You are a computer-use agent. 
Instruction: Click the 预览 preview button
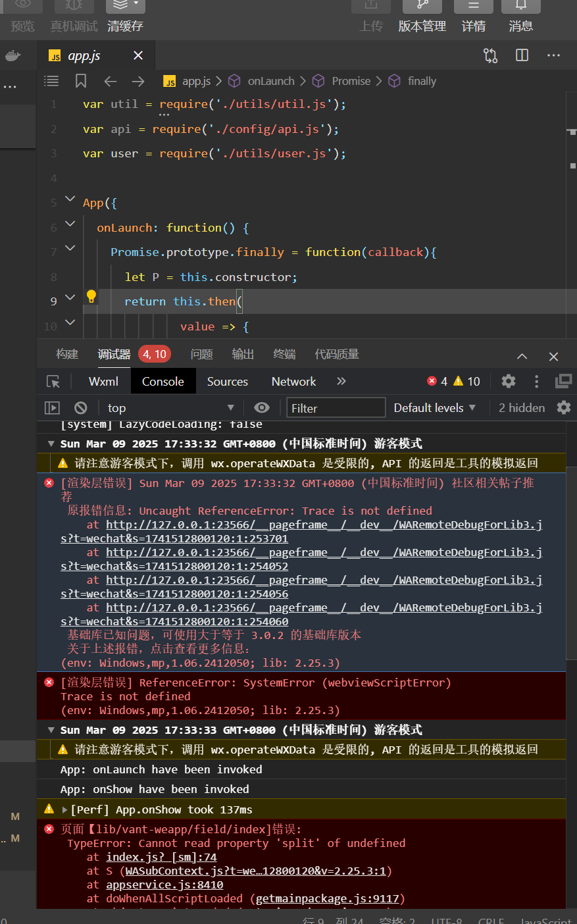click(23, 14)
